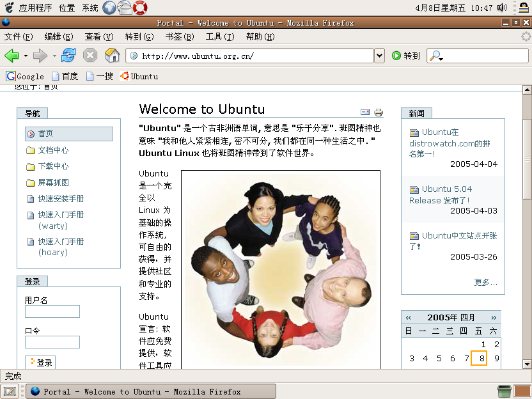The image size is (532, 399).
Task: Open news Ubuntu在distrowatch.com的排名第一
Action: (450, 143)
